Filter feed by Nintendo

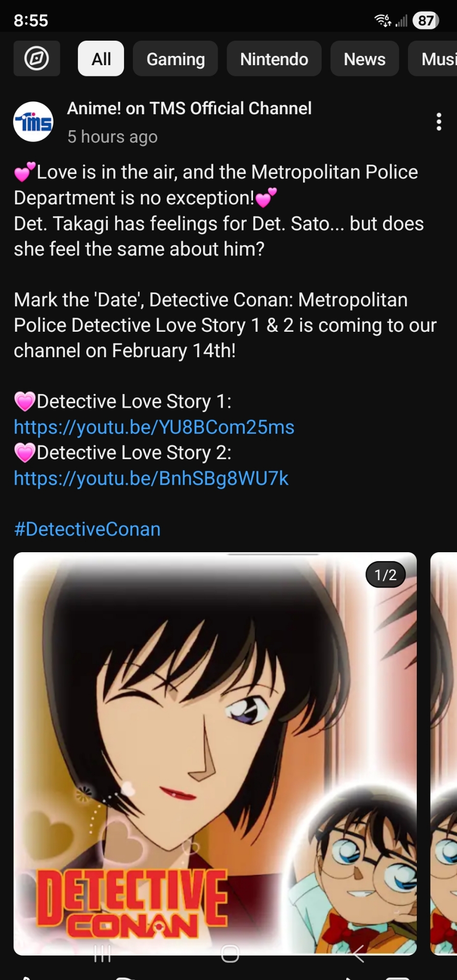coord(274,59)
